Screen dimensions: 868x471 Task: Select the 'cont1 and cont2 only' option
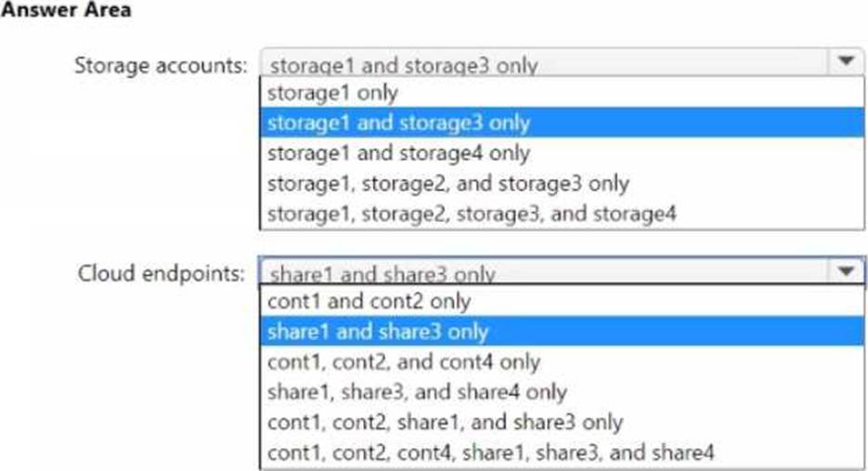click(369, 301)
